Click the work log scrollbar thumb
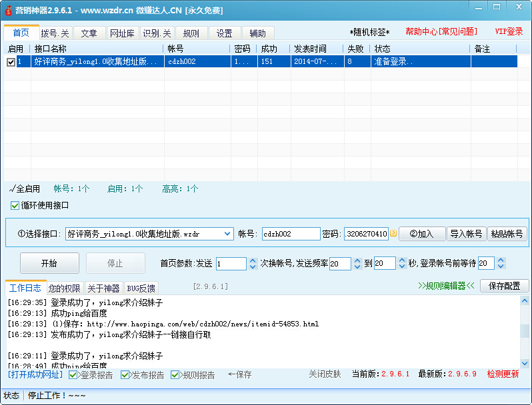 [x=525, y=331]
